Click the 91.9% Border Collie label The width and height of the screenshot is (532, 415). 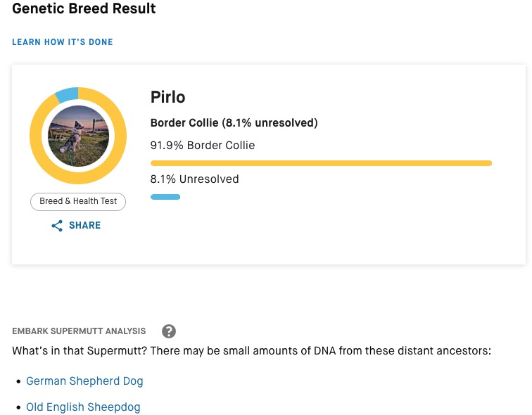[x=203, y=146]
